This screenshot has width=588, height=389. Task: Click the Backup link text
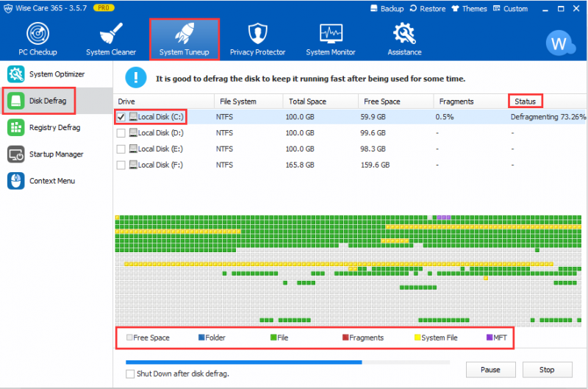point(392,9)
